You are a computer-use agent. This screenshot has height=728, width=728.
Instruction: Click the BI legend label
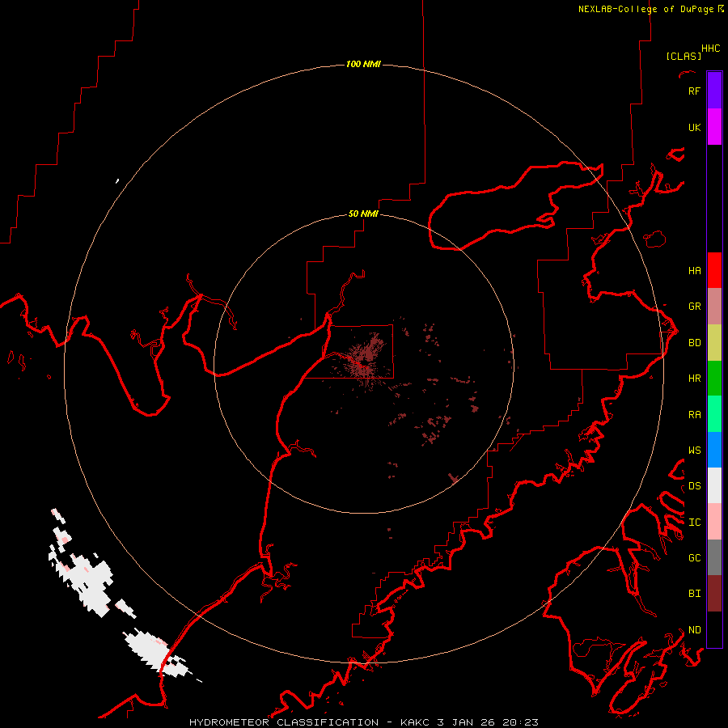tap(694, 594)
